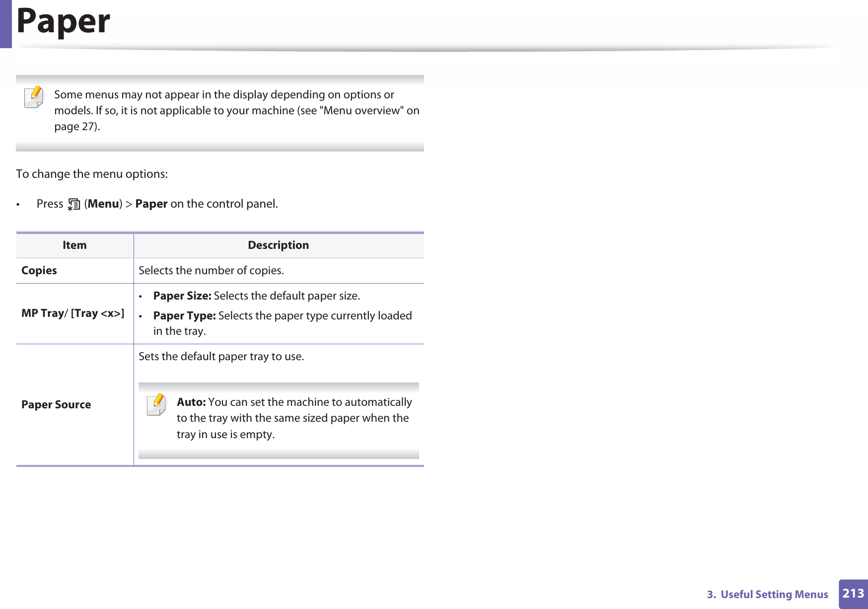
Task: Select the "Description" column header
Action: coord(279,245)
